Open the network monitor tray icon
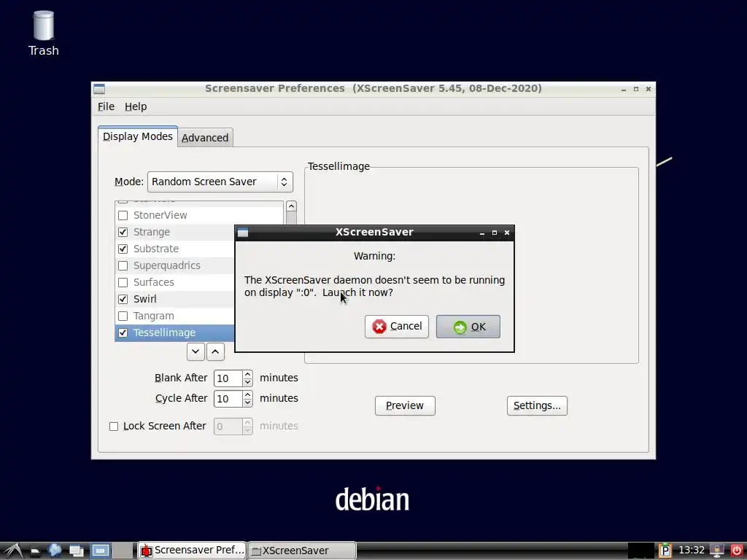The height and width of the screenshot is (560, 747). coord(716,551)
